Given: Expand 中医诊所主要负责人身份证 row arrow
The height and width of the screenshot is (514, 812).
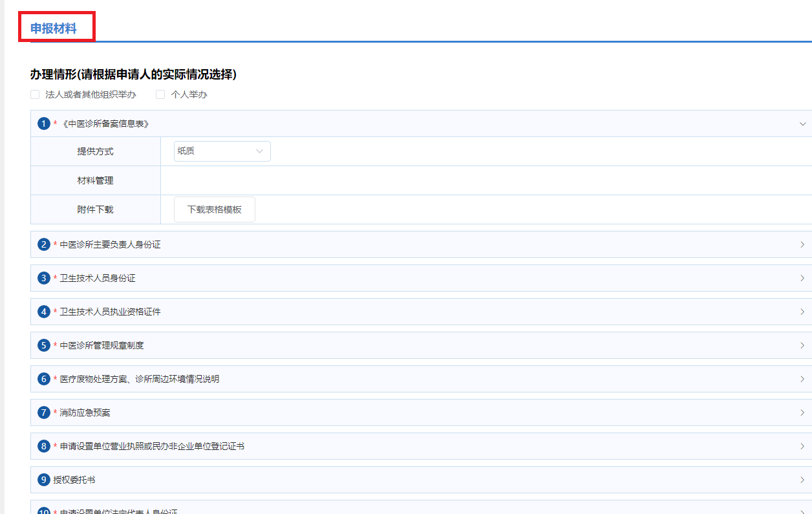Looking at the screenshot, I should tap(802, 244).
